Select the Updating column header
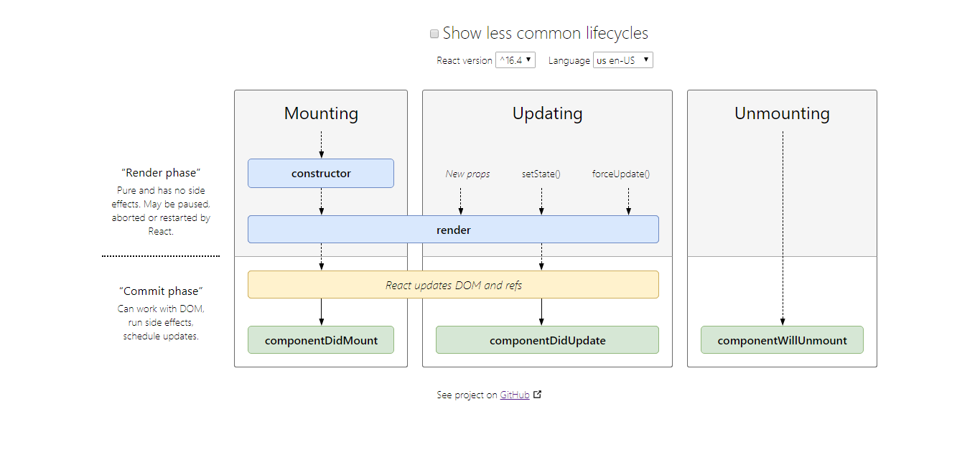The width and height of the screenshot is (980, 470). (547, 113)
